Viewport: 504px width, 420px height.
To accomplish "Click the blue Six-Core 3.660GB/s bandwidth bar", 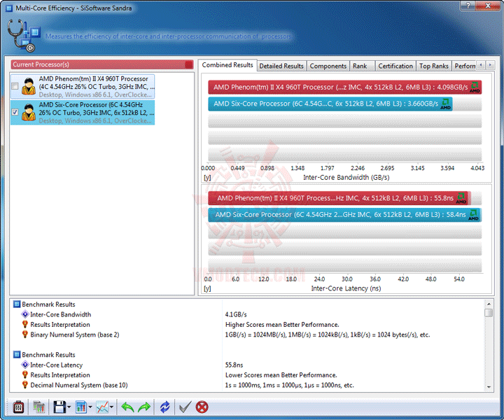I will coord(330,104).
